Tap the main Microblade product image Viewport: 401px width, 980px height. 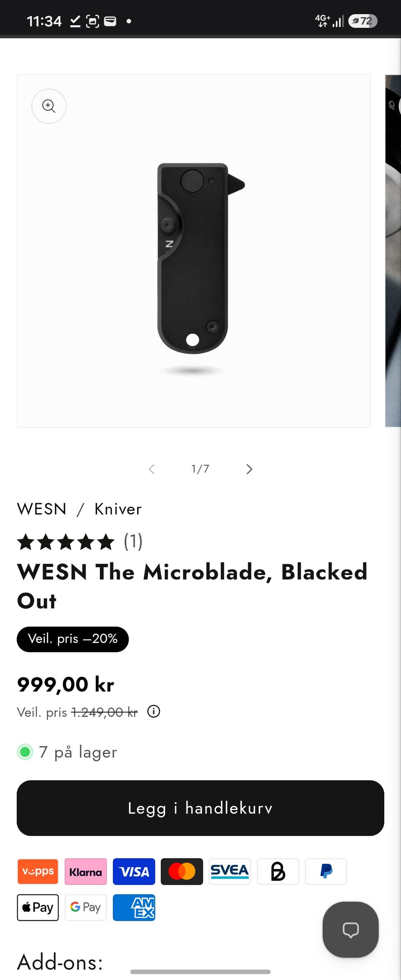[x=194, y=251]
